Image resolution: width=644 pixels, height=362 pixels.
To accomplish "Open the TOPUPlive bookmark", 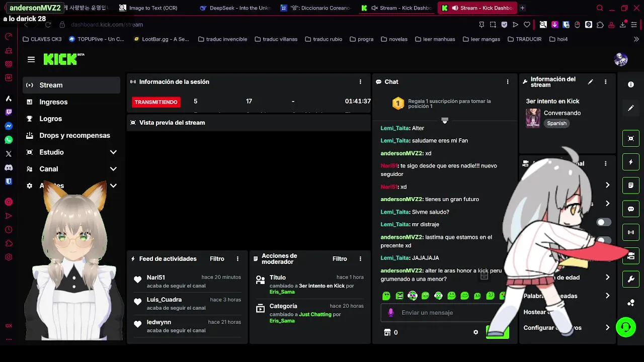I will 96,39.
